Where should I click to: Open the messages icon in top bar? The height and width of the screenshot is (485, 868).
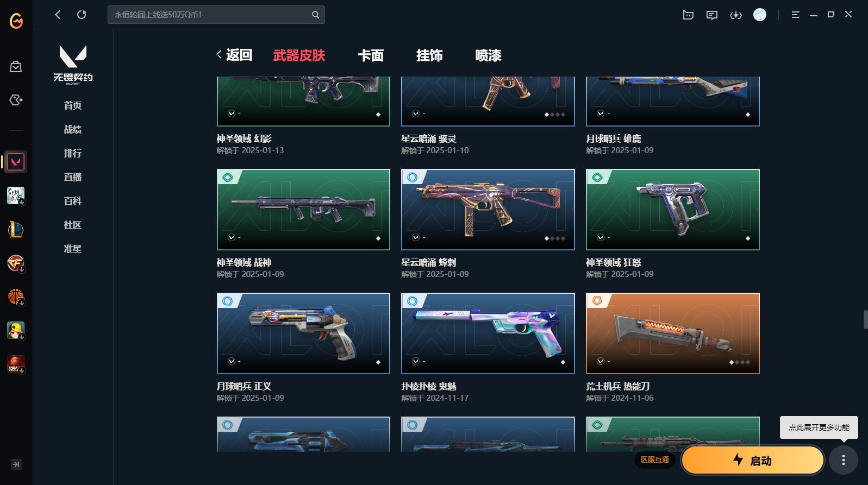712,15
